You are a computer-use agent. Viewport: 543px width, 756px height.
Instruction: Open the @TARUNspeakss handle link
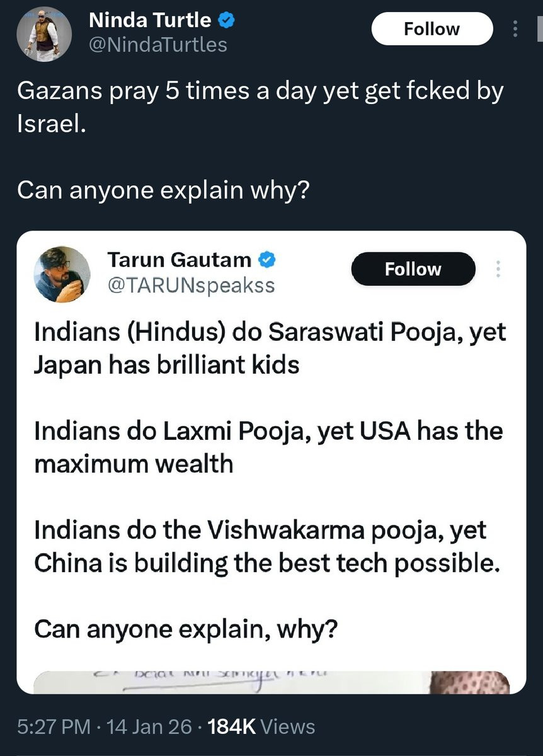191,285
